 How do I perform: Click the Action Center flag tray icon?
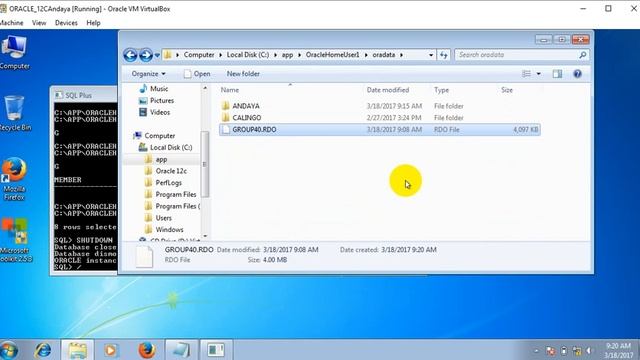(x=551, y=351)
